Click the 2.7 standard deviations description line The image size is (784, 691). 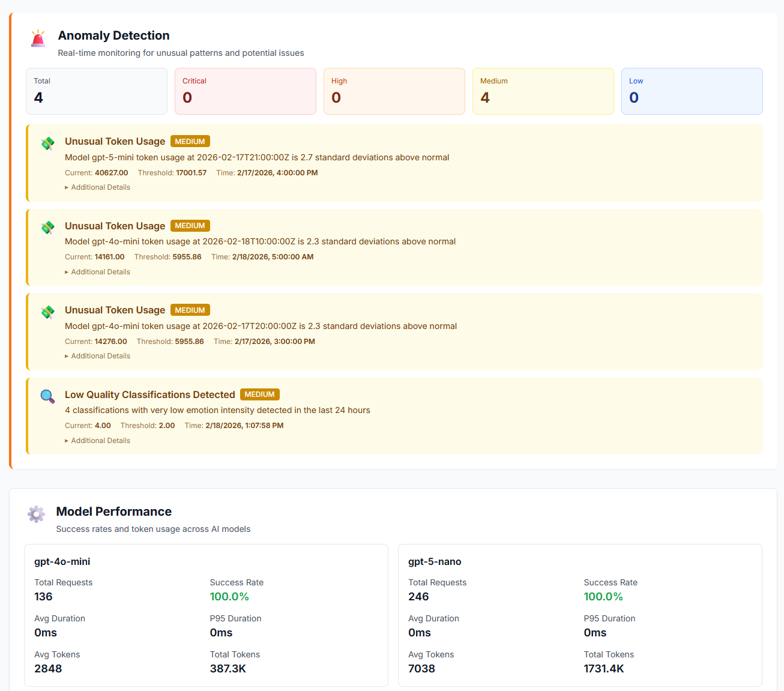tap(257, 157)
